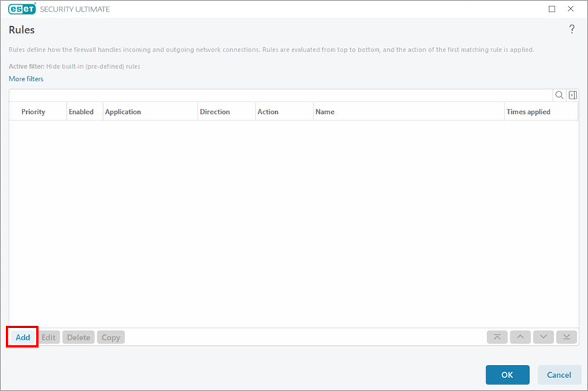
Task: Sort by the Priority column header
Action: [x=33, y=112]
